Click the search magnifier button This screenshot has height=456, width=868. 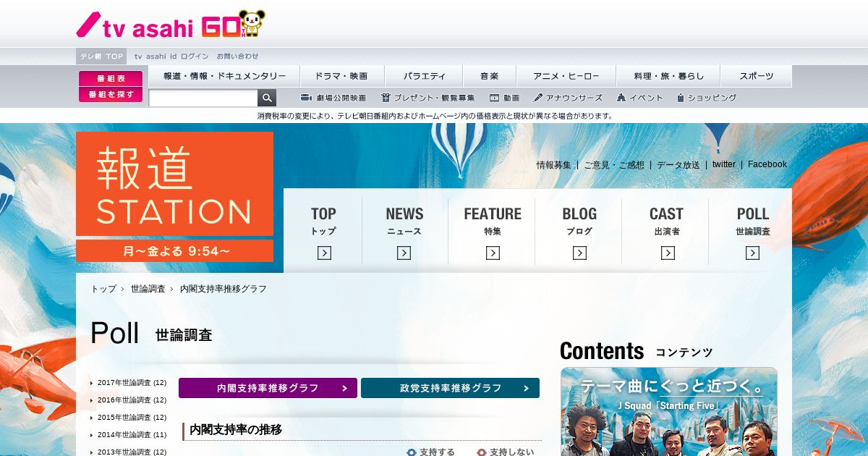(x=267, y=98)
